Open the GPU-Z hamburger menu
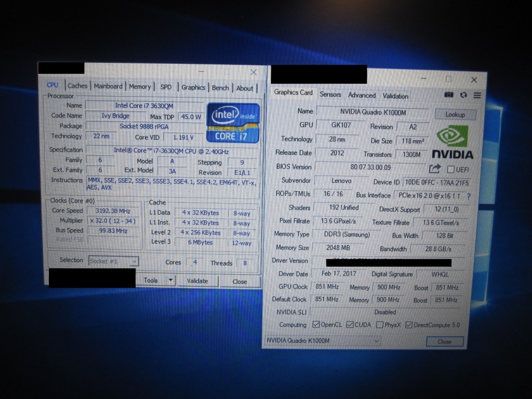This screenshot has height=399, width=532. (x=477, y=96)
